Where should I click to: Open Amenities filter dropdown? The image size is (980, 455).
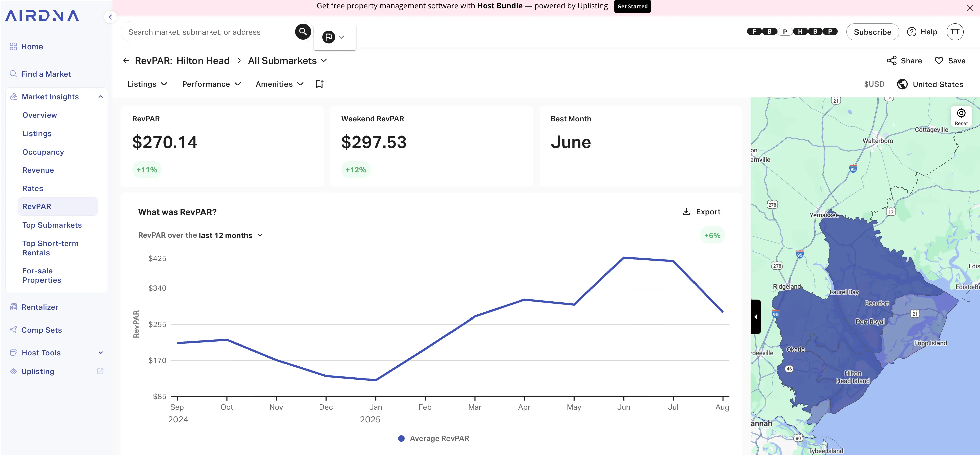[279, 84]
